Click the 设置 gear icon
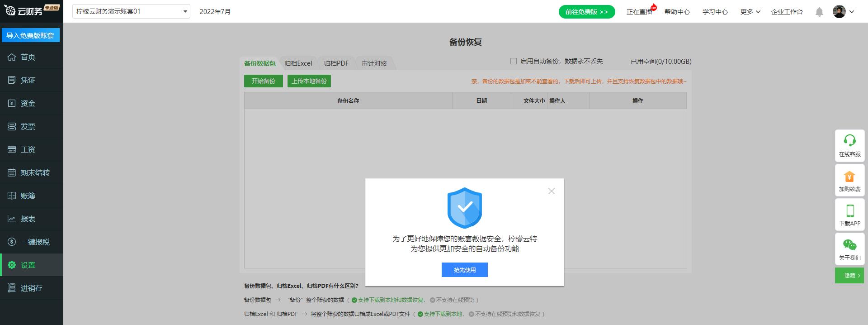 pyautogui.click(x=12, y=265)
